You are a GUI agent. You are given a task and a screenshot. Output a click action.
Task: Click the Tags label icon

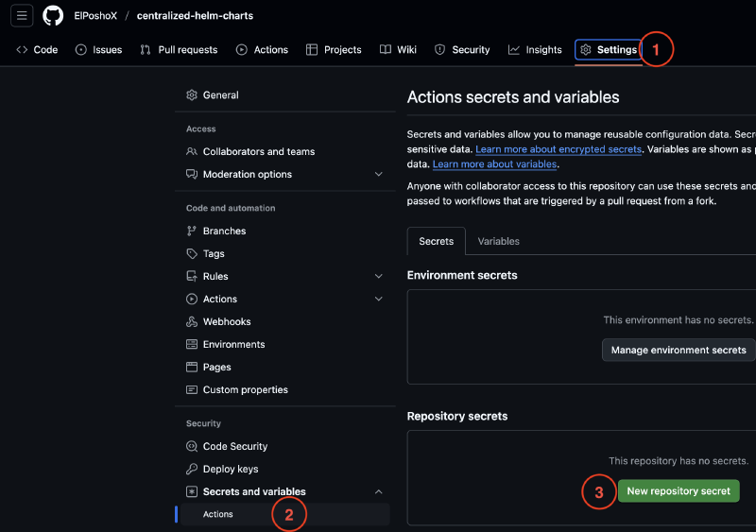[192, 253]
